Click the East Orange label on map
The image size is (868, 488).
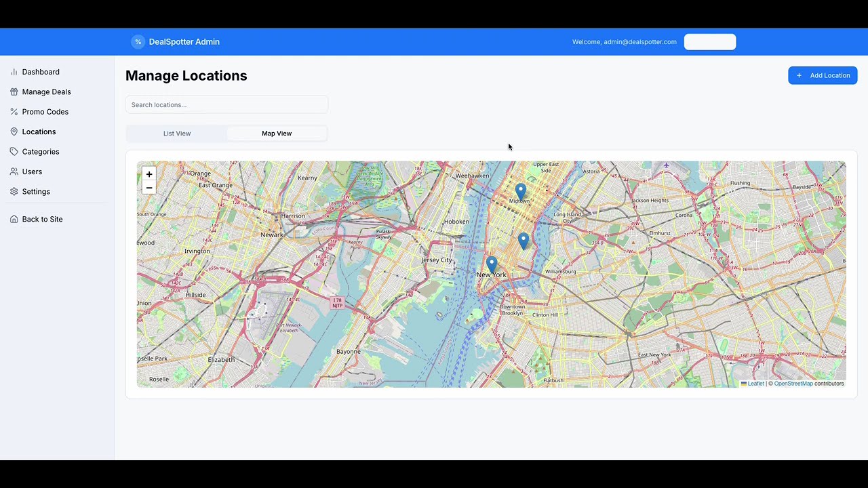(x=216, y=185)
